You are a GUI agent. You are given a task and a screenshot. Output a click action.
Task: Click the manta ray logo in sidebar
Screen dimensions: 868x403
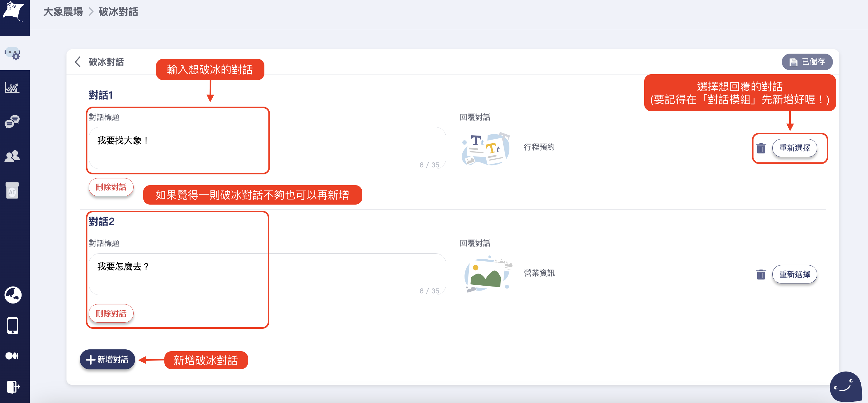pos(14,12)
